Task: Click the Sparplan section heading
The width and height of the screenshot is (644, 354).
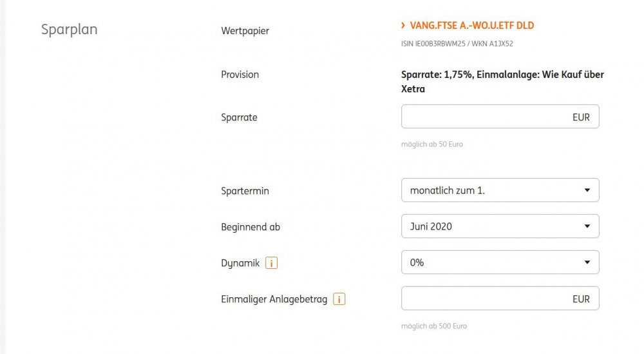Action: coord(69,30)
